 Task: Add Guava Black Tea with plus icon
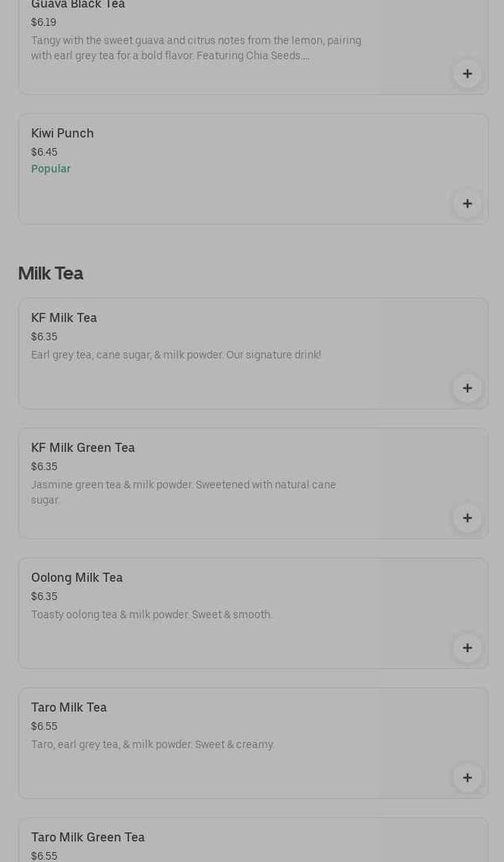pos(467,74)
